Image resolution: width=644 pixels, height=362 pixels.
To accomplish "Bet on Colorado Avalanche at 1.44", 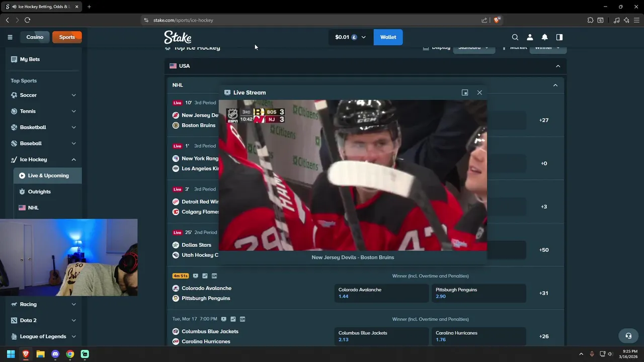I will tap(381, 293).
